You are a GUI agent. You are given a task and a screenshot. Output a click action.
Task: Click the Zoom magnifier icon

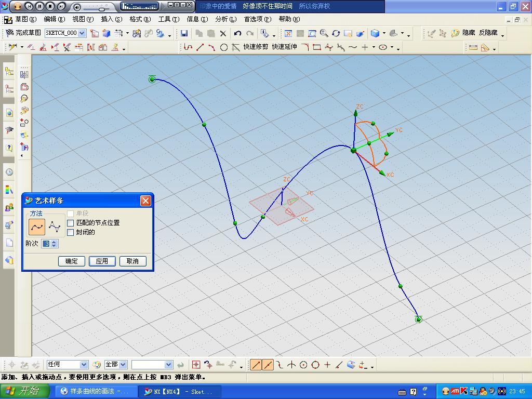(324, 33)
